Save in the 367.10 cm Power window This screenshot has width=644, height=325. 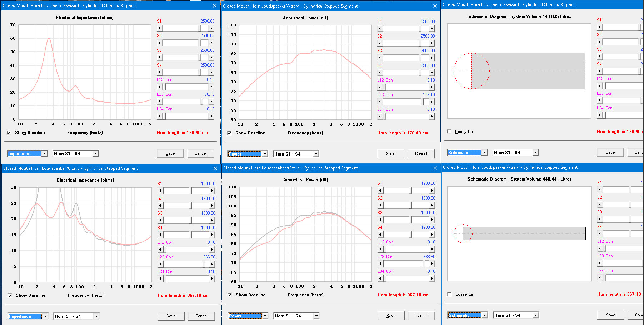(x=391, y=316)
